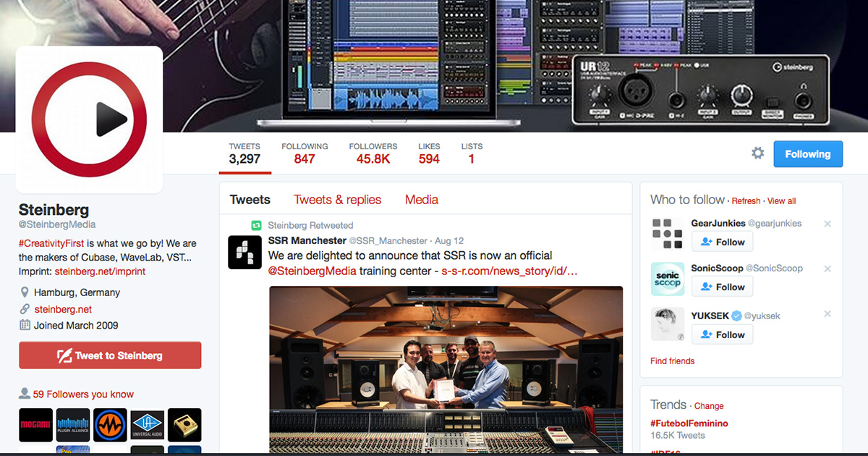The width and height of the screenshot is (868, 456).
Task: Click the link icon beside steinberg.net
Action: point(25,309)
